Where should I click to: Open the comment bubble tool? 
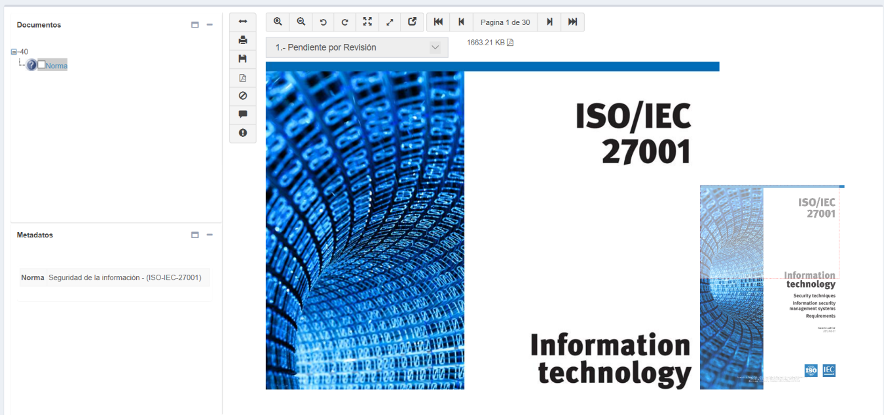coord(243,114)
